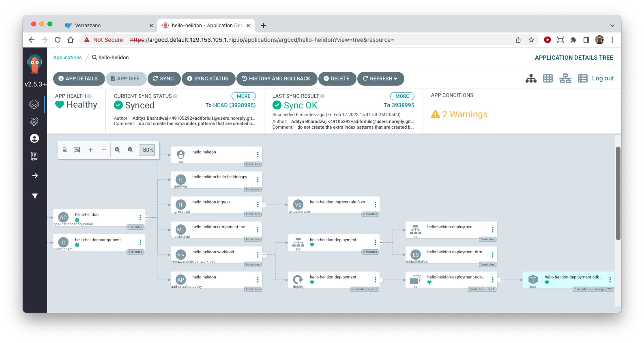Go to Applications breadcrumb link
Image resolution: width=644 pixels, height=343 pixels.
67,58
